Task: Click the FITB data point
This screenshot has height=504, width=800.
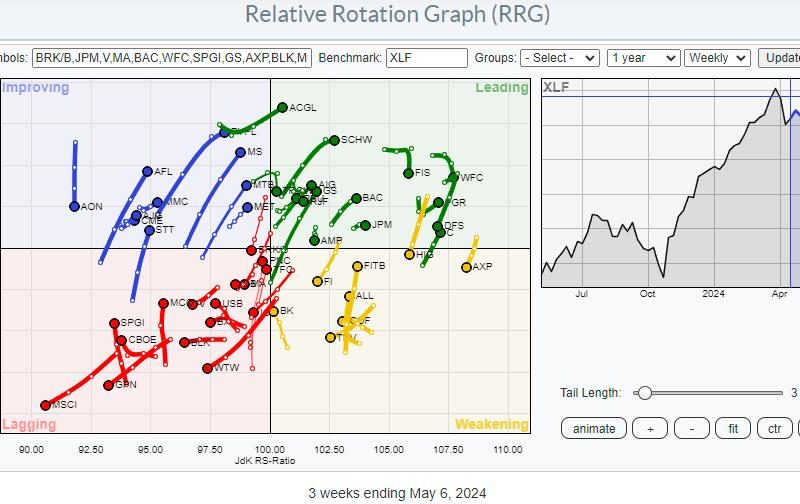Action: [358, 266]
